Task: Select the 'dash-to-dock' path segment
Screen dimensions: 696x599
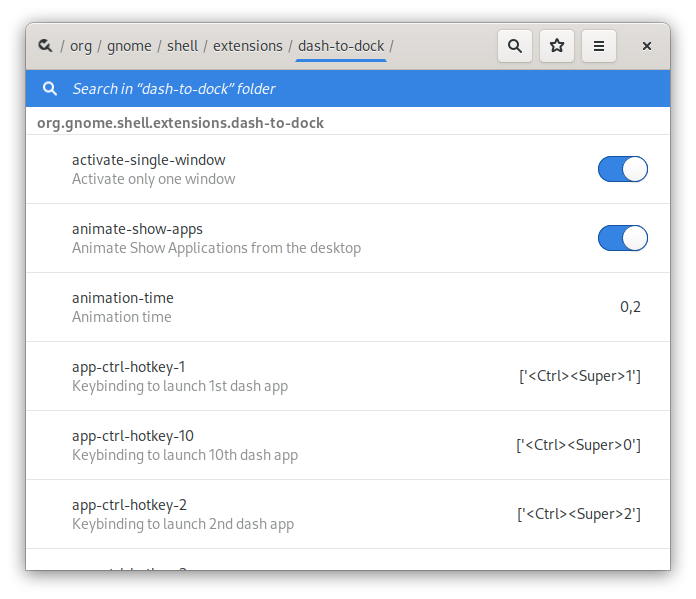Action: coord(341,46)
